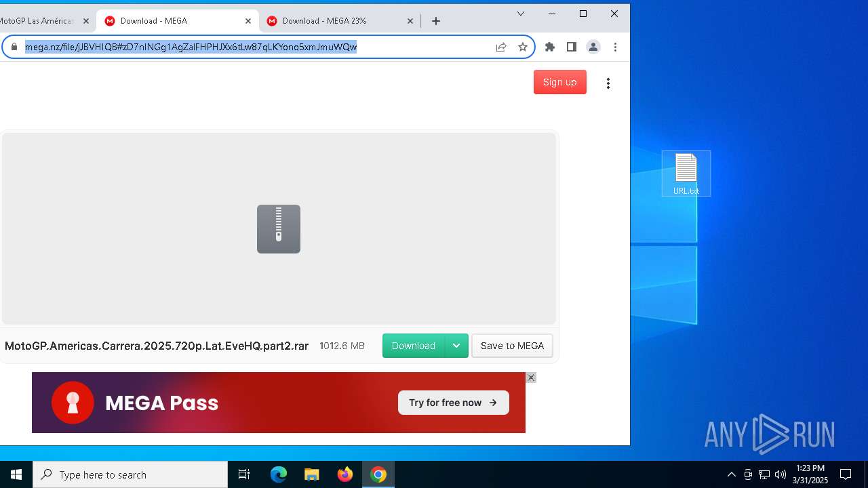Click the green Download button
Screen dimensions: 868x488
pos(414,346)
